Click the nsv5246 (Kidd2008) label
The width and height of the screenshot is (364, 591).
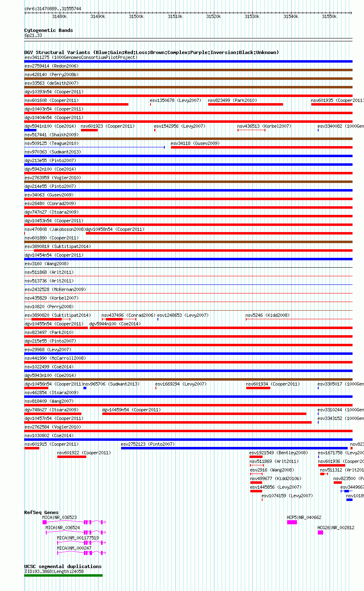(267, 315)
